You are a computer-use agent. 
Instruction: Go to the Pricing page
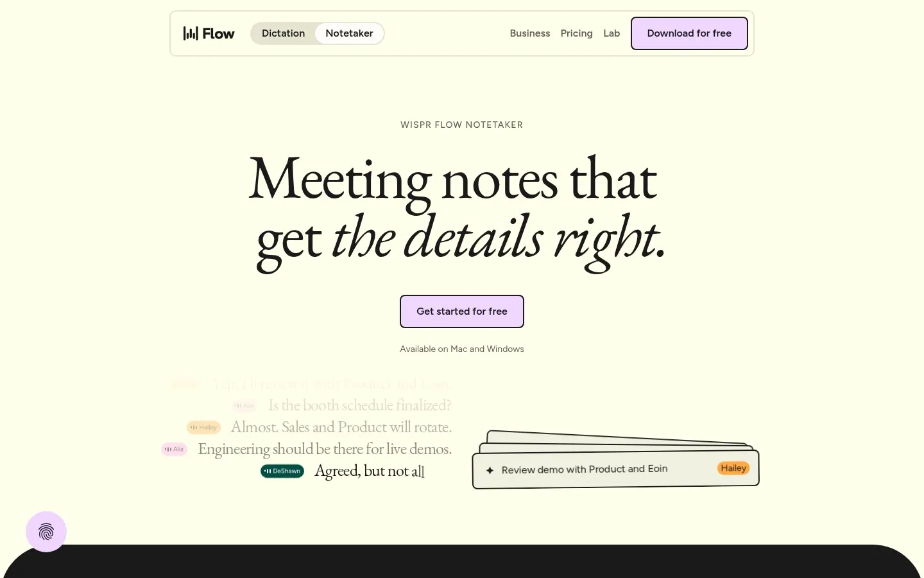tap(576, 33)
